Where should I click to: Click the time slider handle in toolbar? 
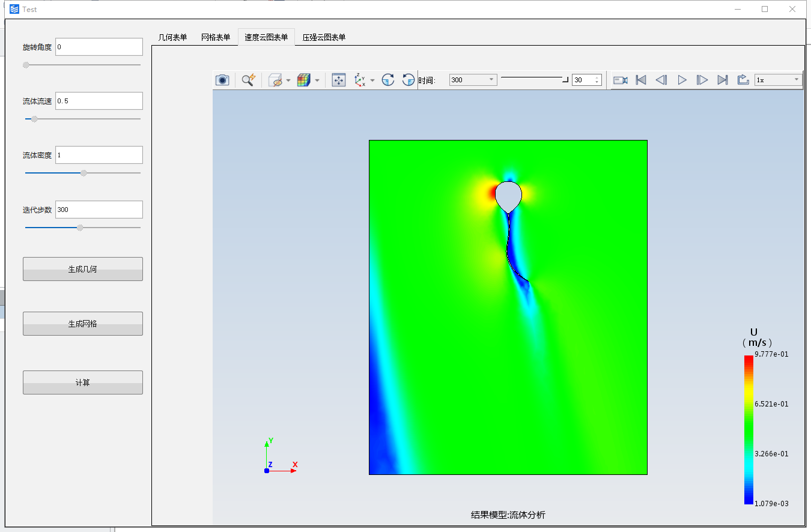coord(565,79)
